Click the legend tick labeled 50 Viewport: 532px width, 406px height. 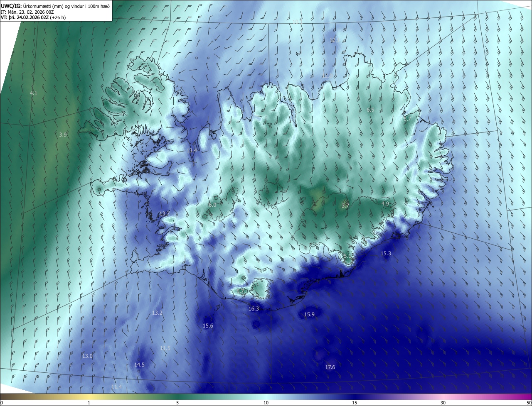[x=529, y=403]
